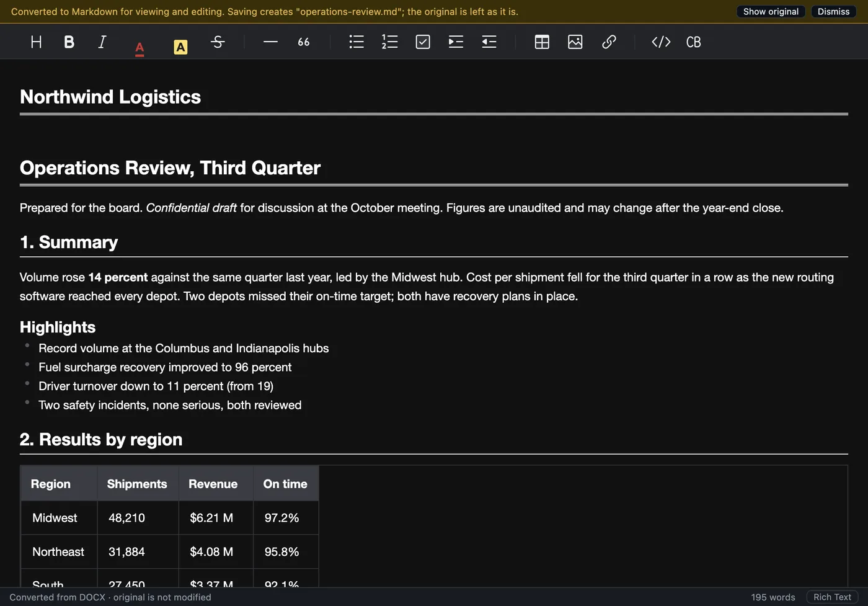This screenshot has height=606, width=868.
Task: Click the Fuel surcharge recovery bullet
Action: point(165,367)
